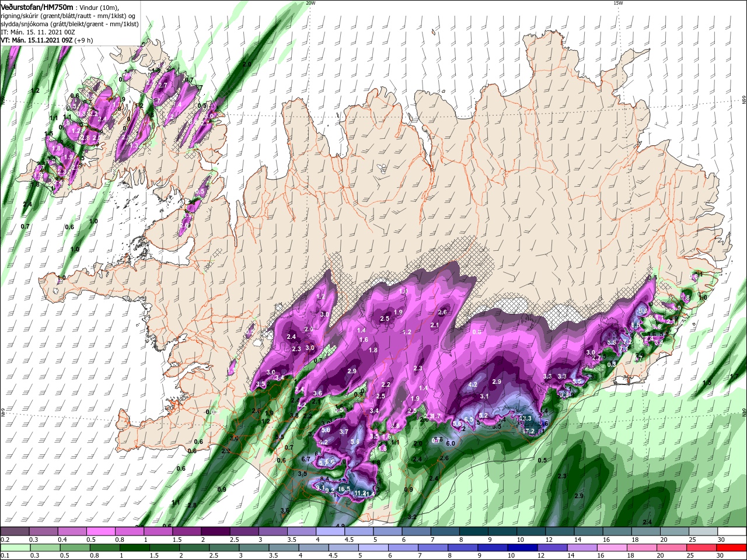Screen dimensions: 747x560
Task: Pick the bottom-row swatch from 3 to 3.5
Action: tap(254, 548)
